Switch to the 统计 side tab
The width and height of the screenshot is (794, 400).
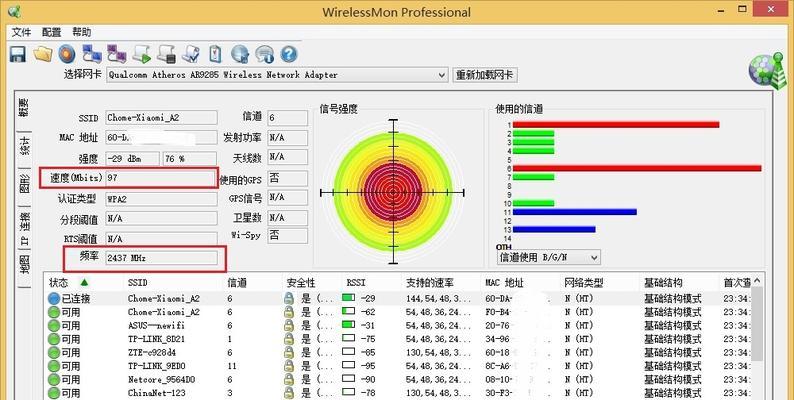click(x=24, y=145)
